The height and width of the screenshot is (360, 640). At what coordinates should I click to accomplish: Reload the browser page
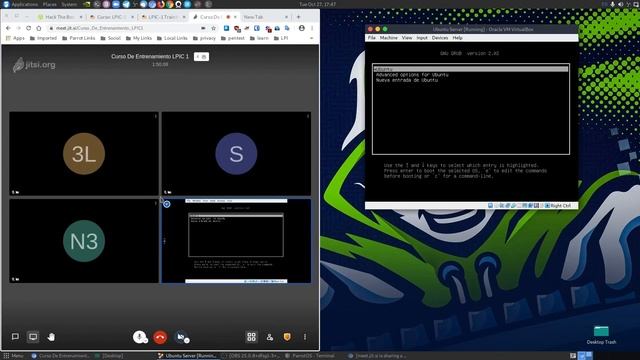[x=28, y=28]
